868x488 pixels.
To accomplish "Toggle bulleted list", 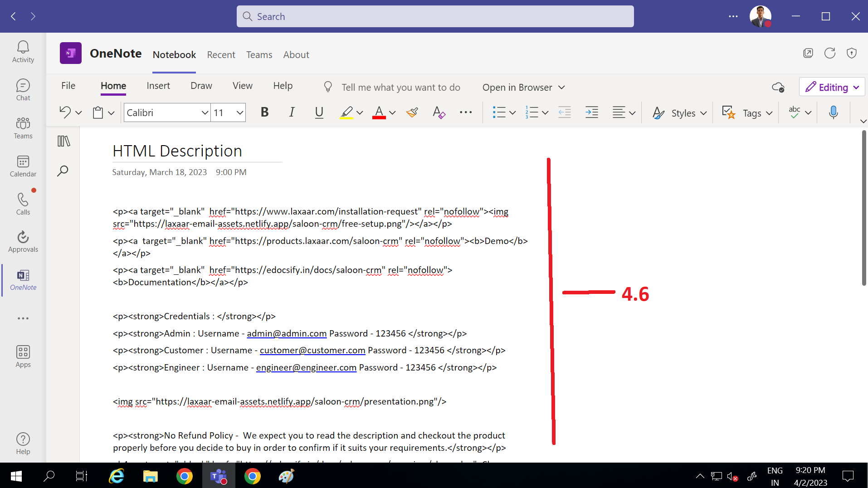I will pyautogui.click(x=499, y=112).
